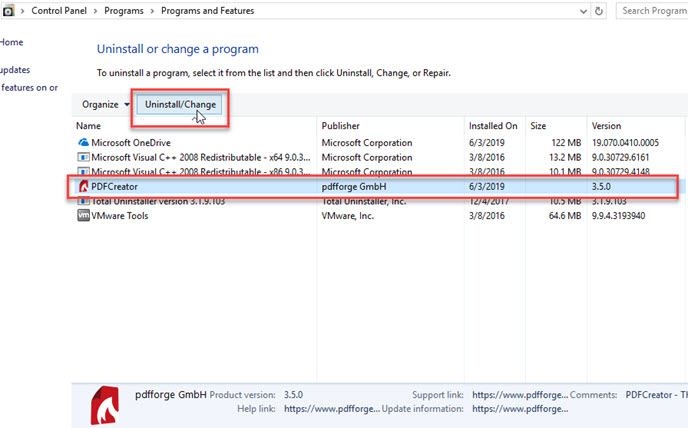Image resolution: width=688 pixels, height=428 pixels.
Task: Open the pdfforge Help link URL
Action: click(332, 409)
